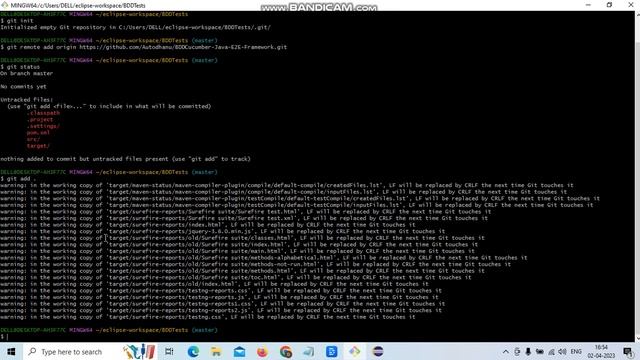Change the ENG input language
Screen dimensions: 640x360
(576, 351)
